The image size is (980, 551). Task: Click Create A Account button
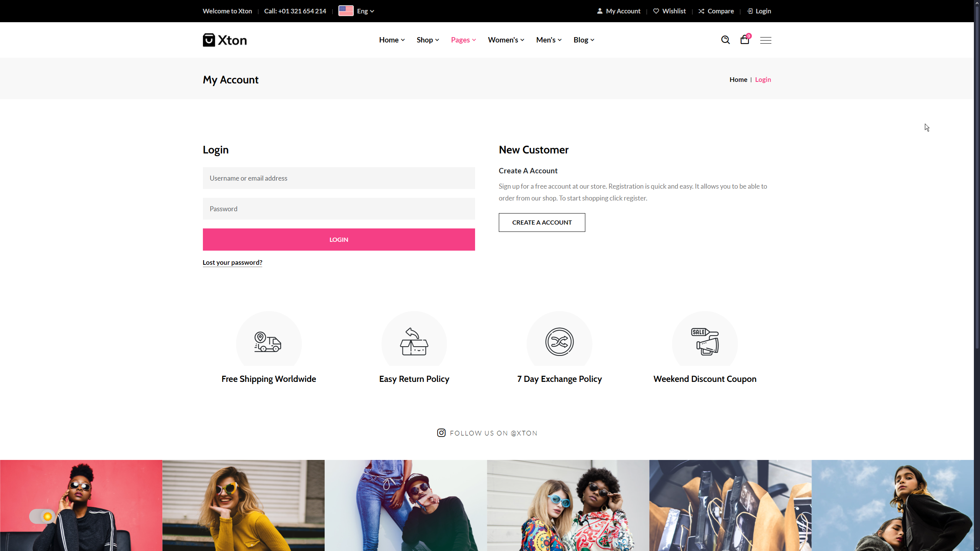click(542, 222)
